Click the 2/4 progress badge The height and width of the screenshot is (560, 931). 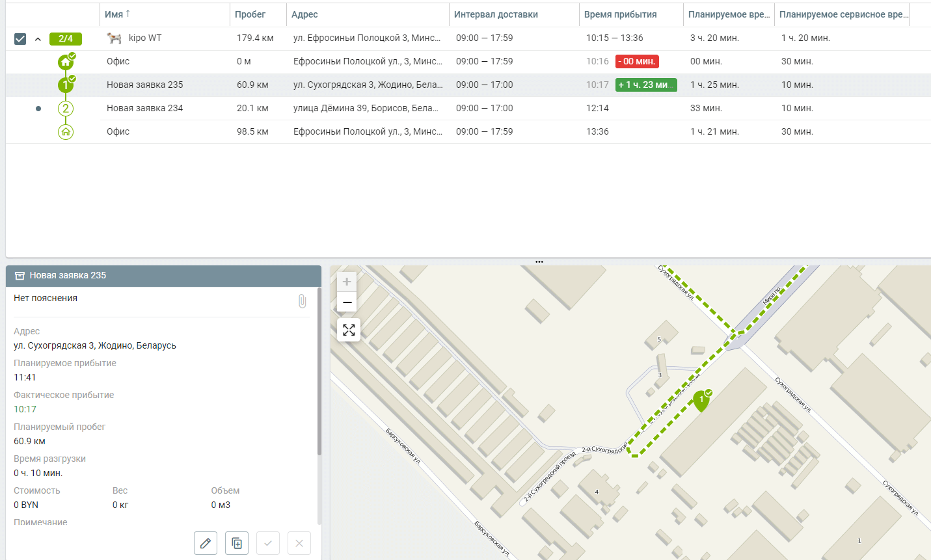tap(66, 38)
